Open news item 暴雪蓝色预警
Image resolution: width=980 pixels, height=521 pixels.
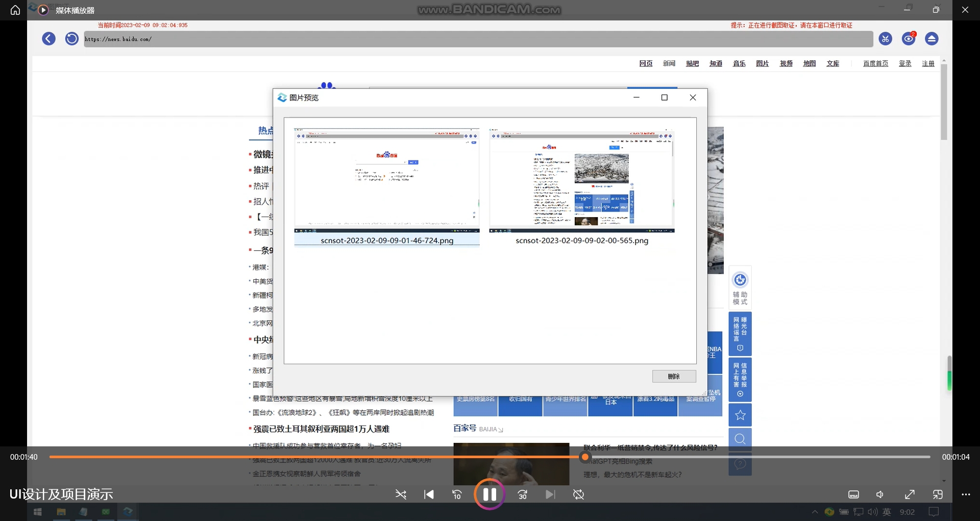point(342,398)
